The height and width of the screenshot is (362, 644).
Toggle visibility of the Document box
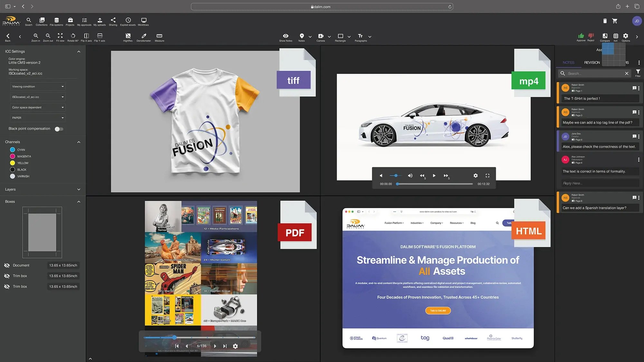[x=7, y=265]
